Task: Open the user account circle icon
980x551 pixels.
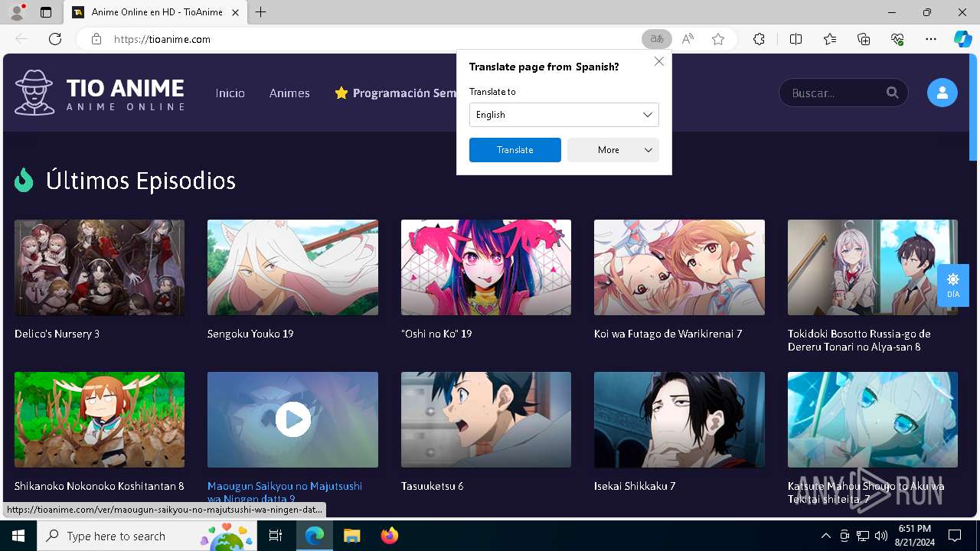Action: [x=942, y=93]
